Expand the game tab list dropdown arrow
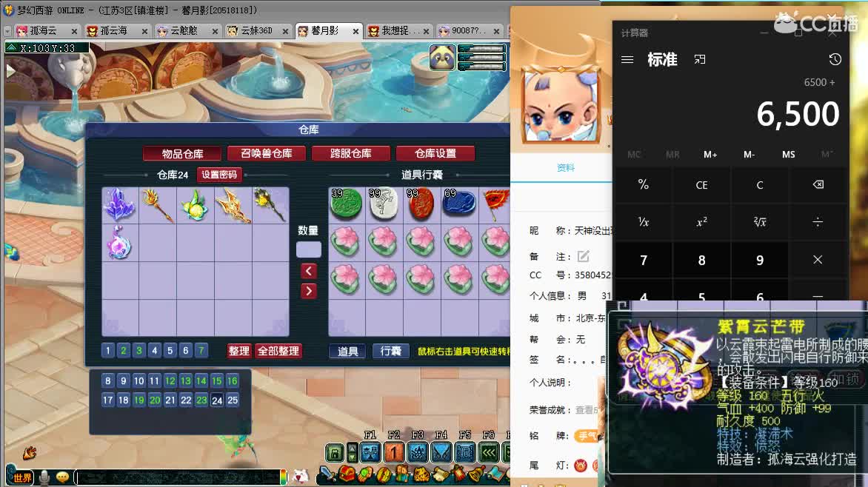 tap(7, 31)
